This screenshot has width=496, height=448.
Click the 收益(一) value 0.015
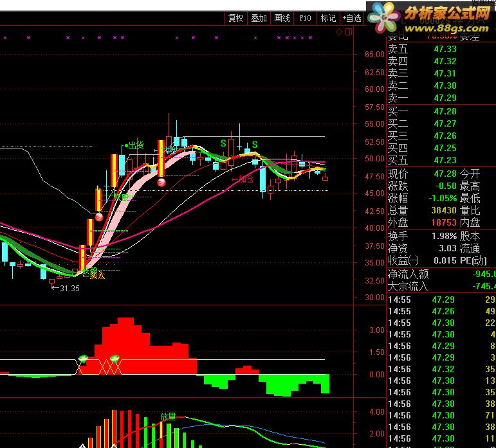pos(445,261)
